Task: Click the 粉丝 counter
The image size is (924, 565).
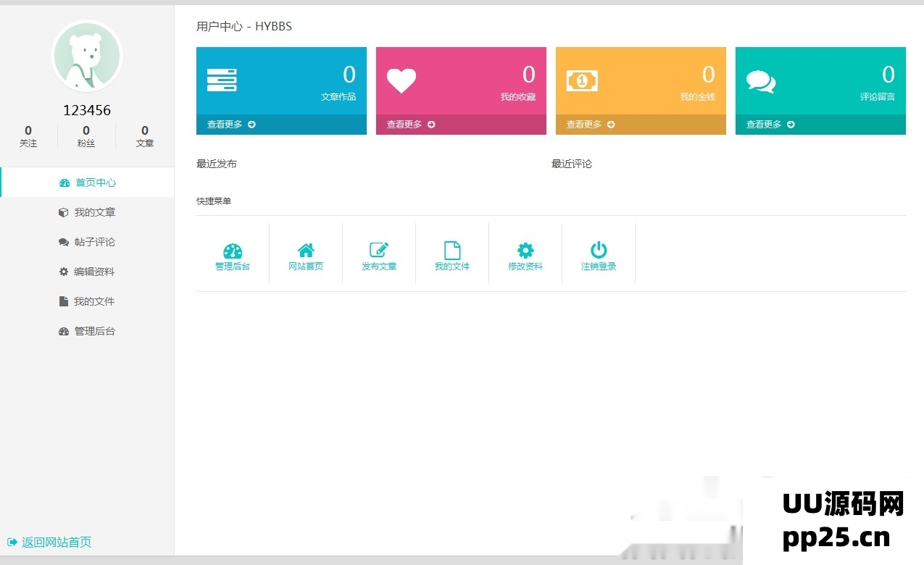Action: coord(86,136)
